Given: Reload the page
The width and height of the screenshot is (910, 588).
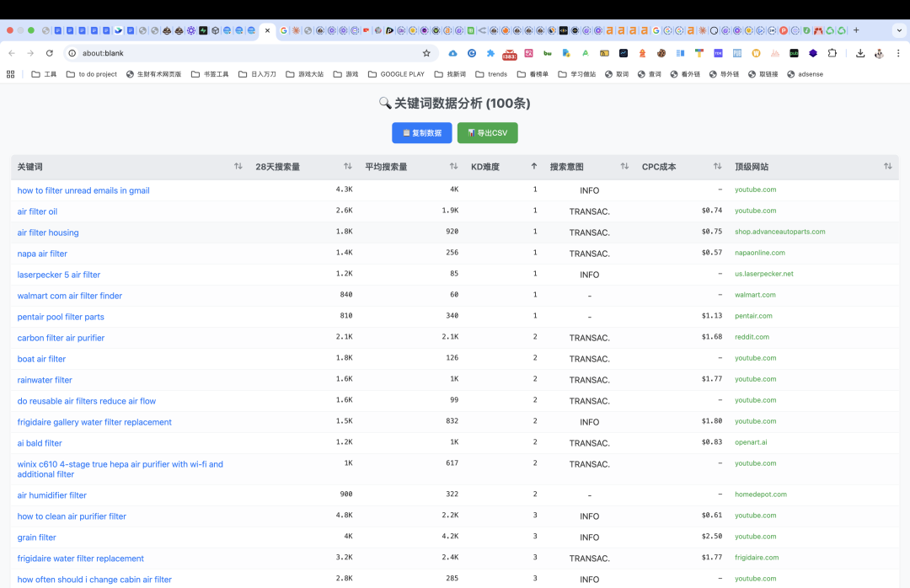Looking at the screenshot, I should point(50,53).
